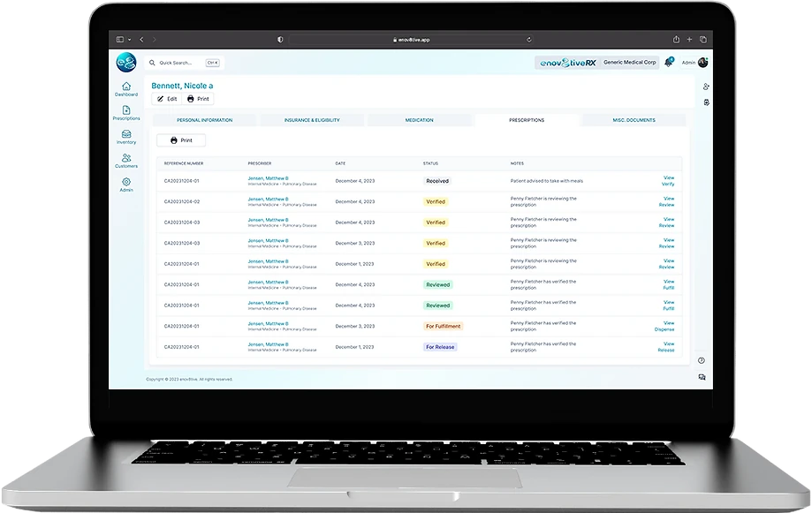
Task: Reload the page with the refresh icon
Action: click(528, 40)
